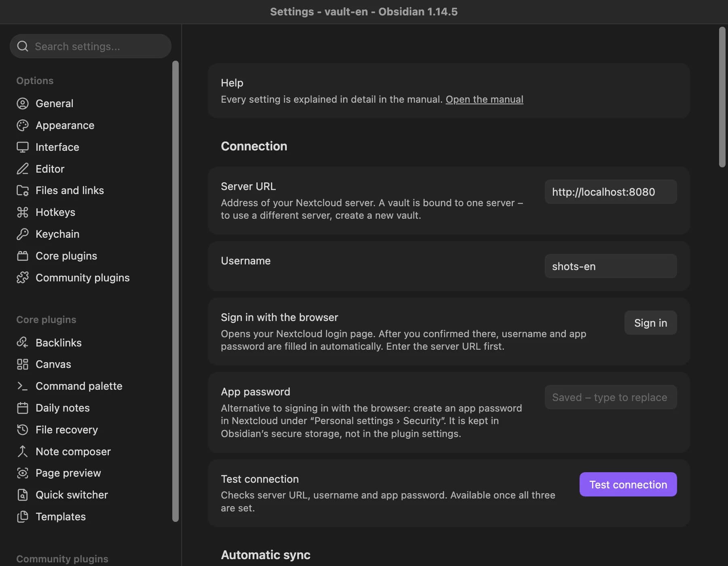This screenshot has height=566, width=728.
Task: Click the Note composer merge icon
Action: 23,451
